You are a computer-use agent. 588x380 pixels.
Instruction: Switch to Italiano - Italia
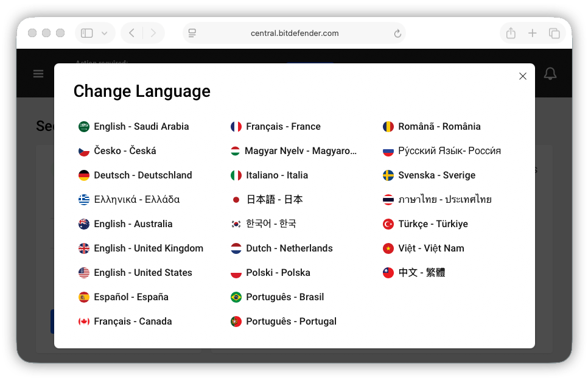point(269,175)
